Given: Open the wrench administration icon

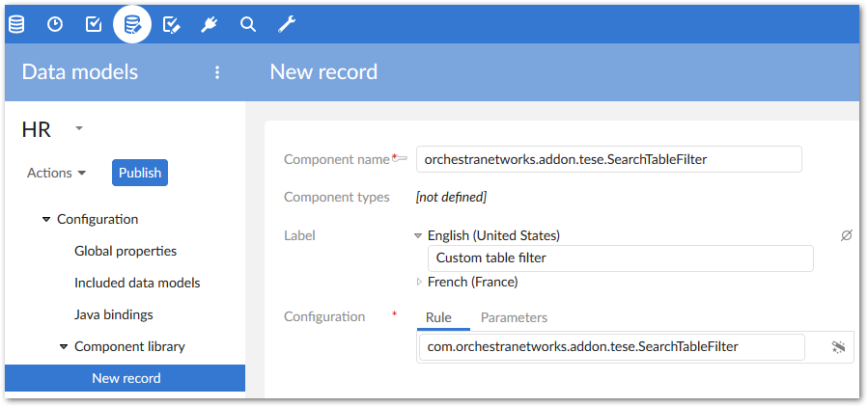Looking at the screenshot, I should pyautogui.click(x=286, y=24).
